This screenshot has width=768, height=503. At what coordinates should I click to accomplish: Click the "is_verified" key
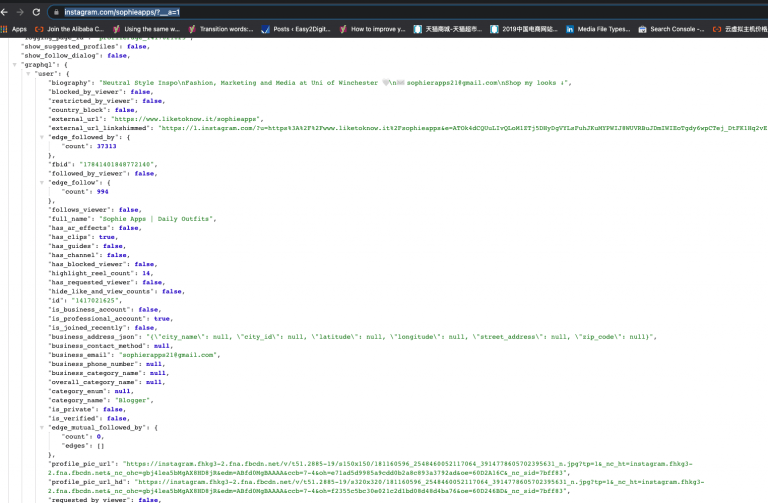click(x=73, y=419)
